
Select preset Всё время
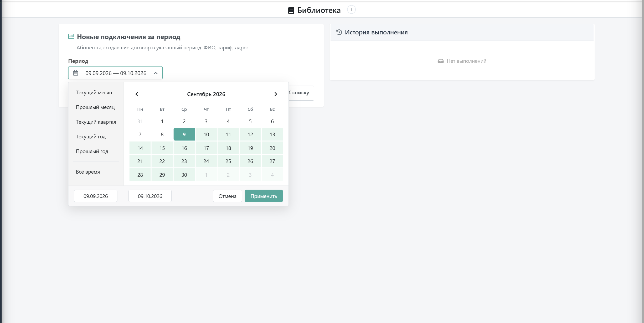click(x=88, y=172)
